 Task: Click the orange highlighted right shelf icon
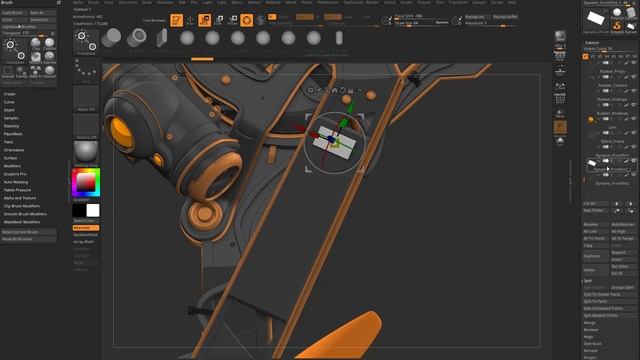(x=560, y=127)
